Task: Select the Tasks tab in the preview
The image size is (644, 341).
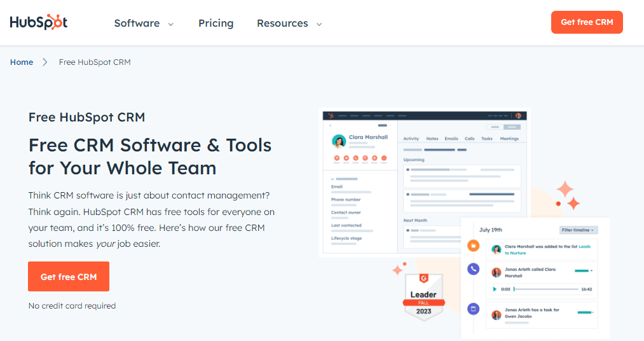Action: click(487, 139)
